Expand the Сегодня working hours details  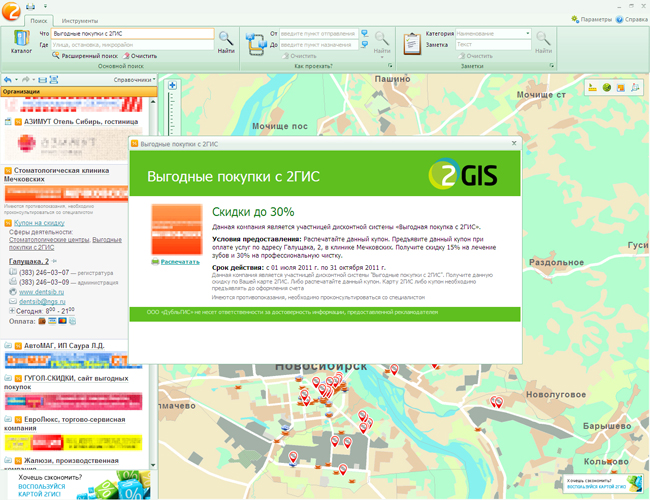tap(12, 311)
